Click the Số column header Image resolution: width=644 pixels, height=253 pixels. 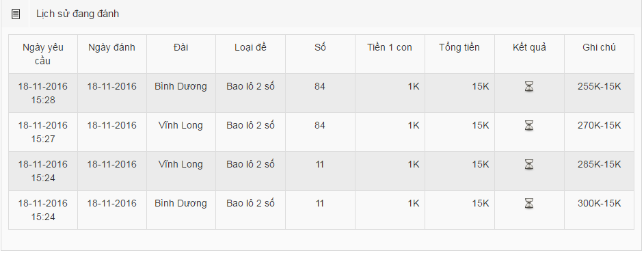pos(321,54)
